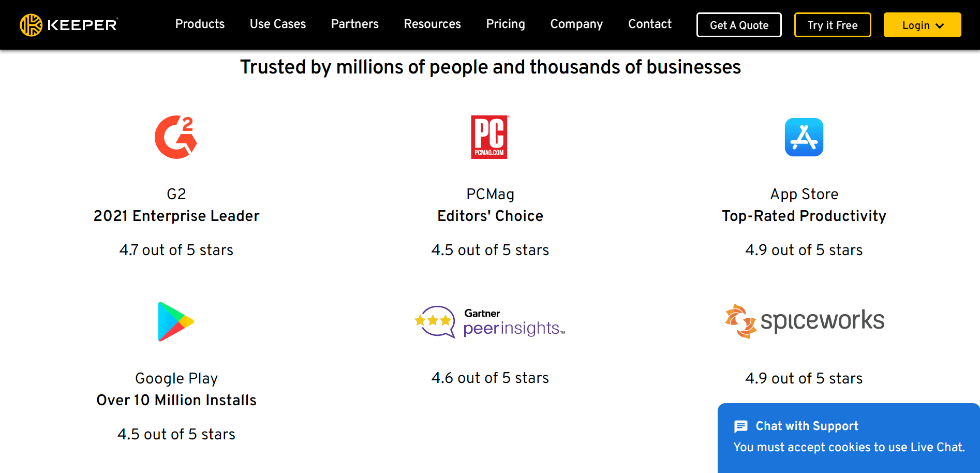Expand the Login dropdown
Screen dimensions: 980x473
(922, 25)
